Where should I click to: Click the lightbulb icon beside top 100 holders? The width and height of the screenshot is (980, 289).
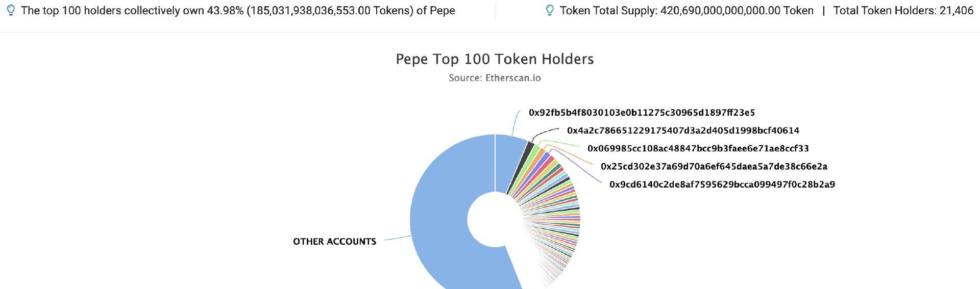coord(11,10)
